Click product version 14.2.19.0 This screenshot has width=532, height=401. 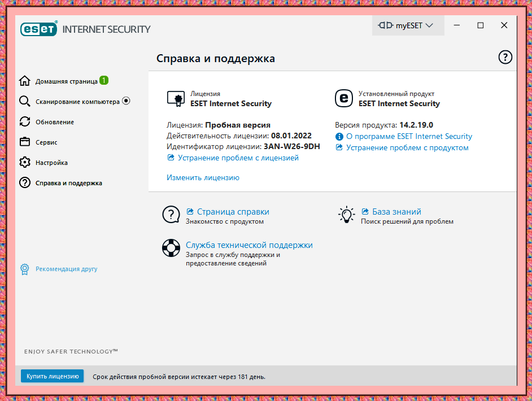pyautogui.click(x=416, y=125)
